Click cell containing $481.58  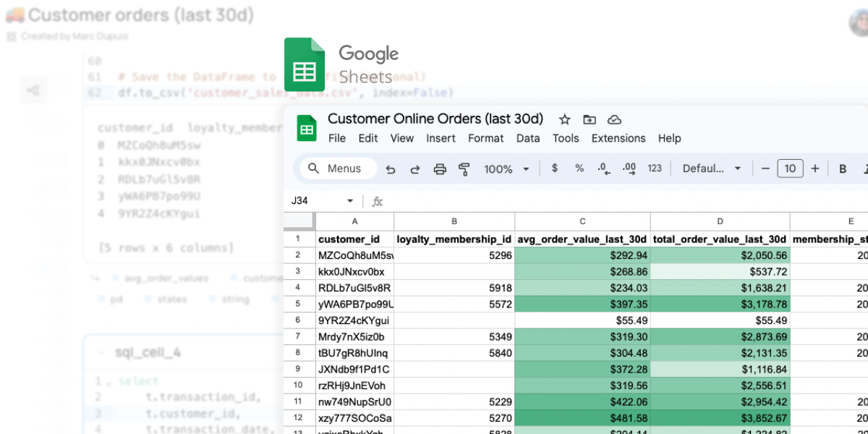(x=582, y=418)
